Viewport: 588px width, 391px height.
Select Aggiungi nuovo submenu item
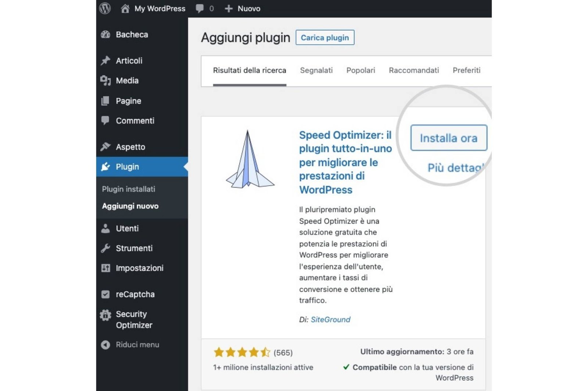(x=130, y=206)
